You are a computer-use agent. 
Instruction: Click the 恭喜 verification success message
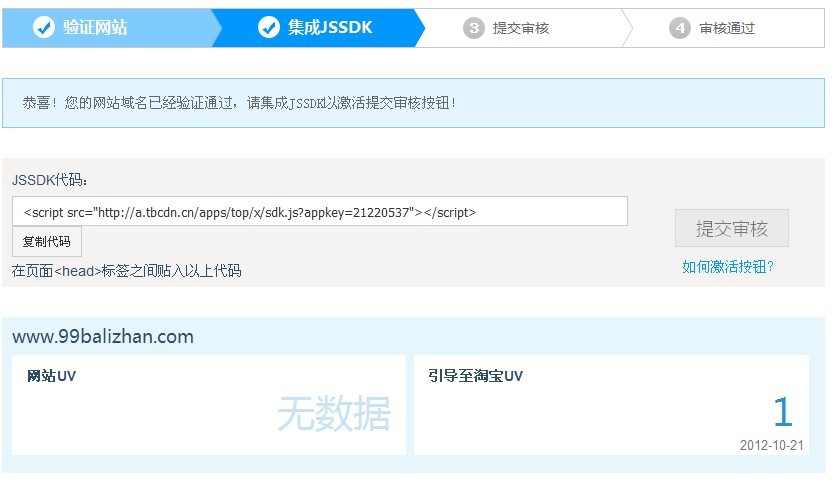pyautogui.click(x=239, y=103)
